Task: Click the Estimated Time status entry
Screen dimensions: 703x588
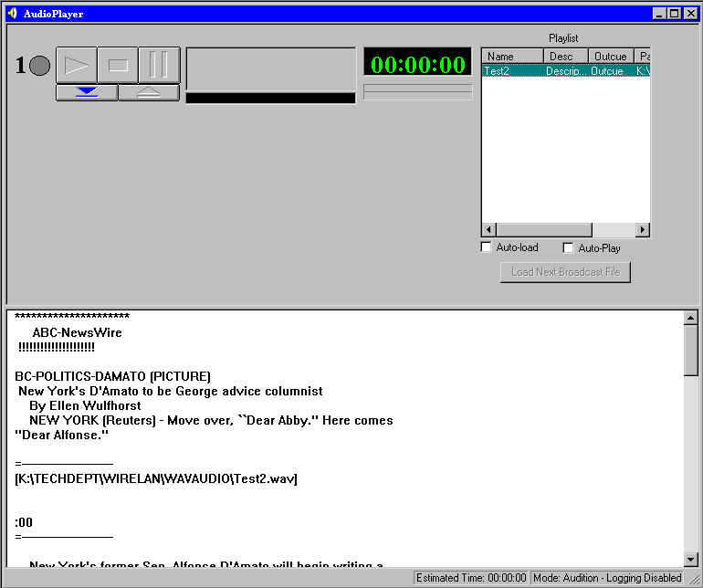Action: click(x=471, y=578)
